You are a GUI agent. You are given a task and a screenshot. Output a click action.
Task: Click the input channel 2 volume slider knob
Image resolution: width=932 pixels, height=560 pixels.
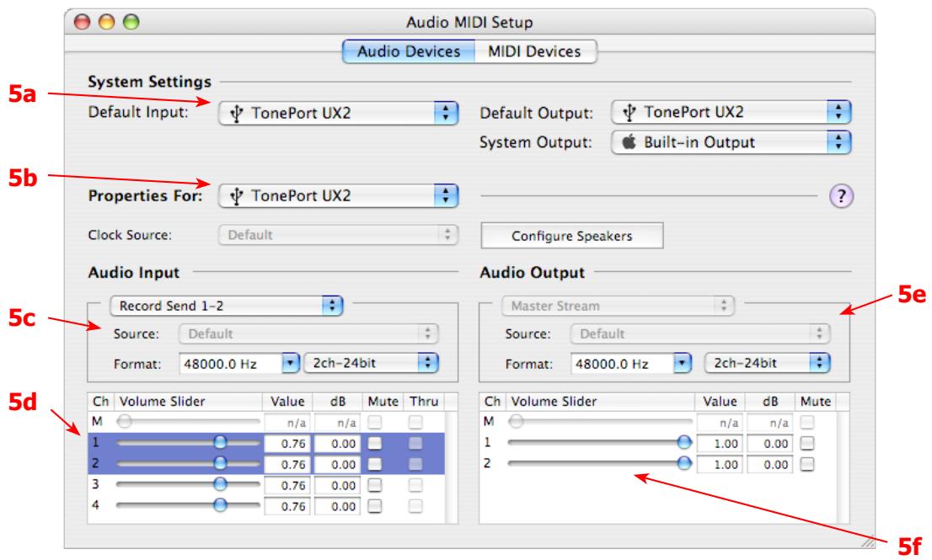220,462
